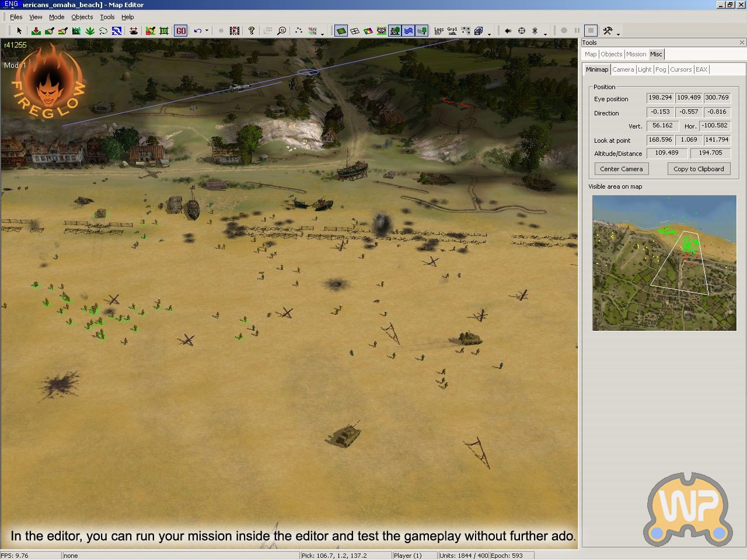Open the Files menu

pos(16,17)
